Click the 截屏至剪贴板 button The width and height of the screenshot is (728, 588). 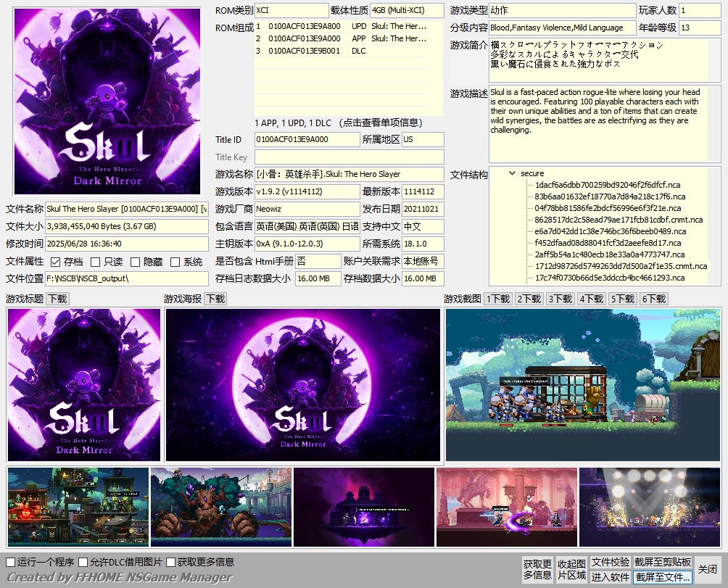663,562
